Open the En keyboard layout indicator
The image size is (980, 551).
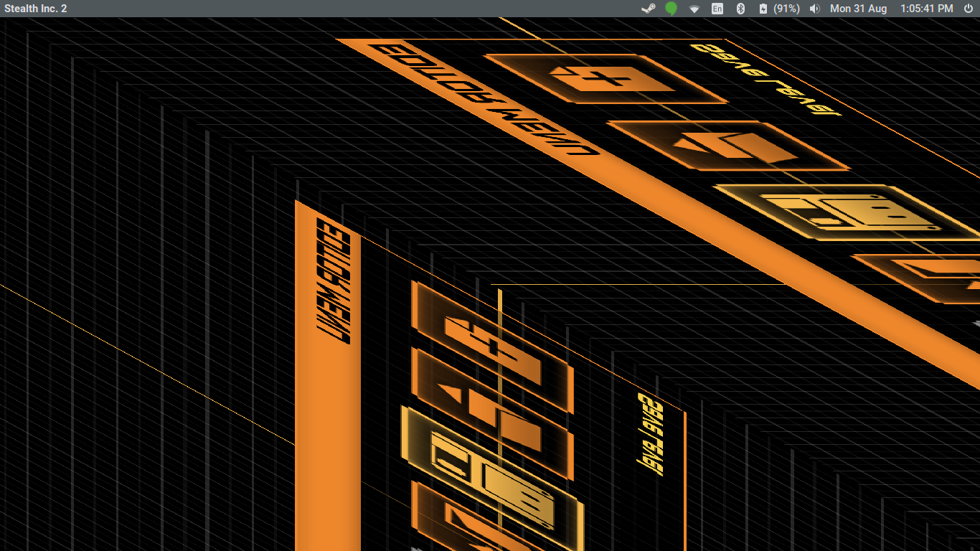click(x=717, y=9)
